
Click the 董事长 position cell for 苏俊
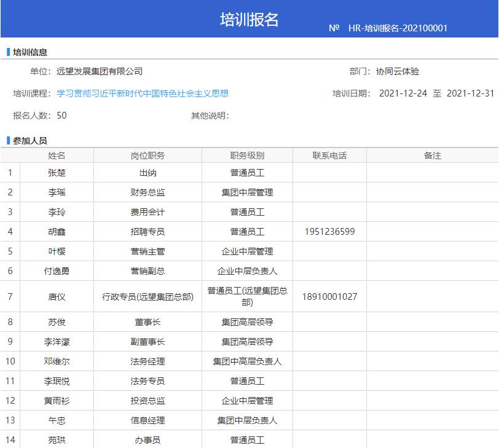click(147, 321)
